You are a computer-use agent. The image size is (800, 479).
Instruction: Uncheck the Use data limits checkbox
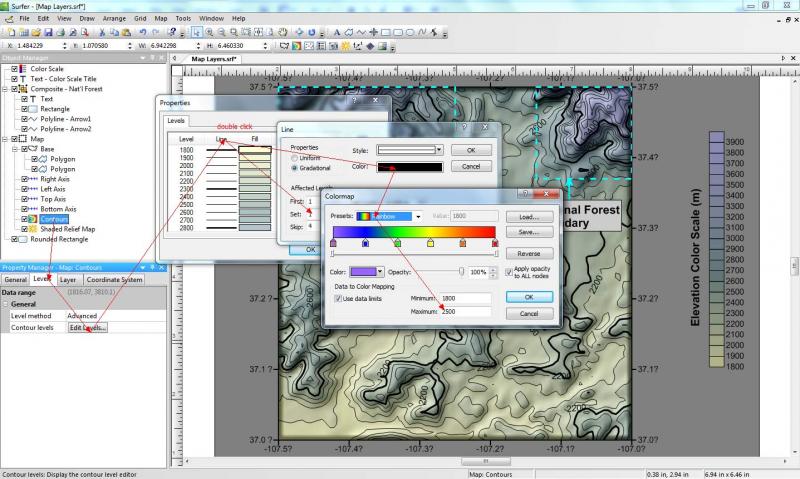tap(338, 298)
